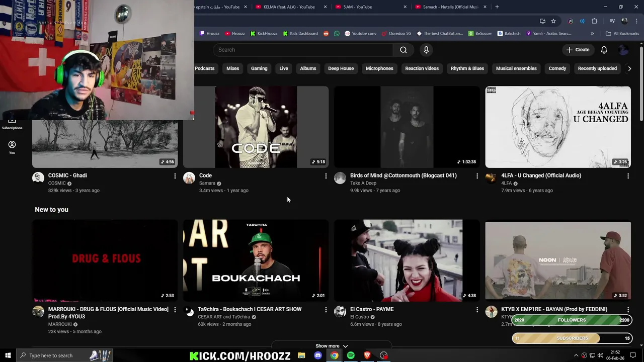644x362 pixels.
Task: Open more options for COSMIC - Ghadi
Action: pyautogui.click(x=175, y=176)
